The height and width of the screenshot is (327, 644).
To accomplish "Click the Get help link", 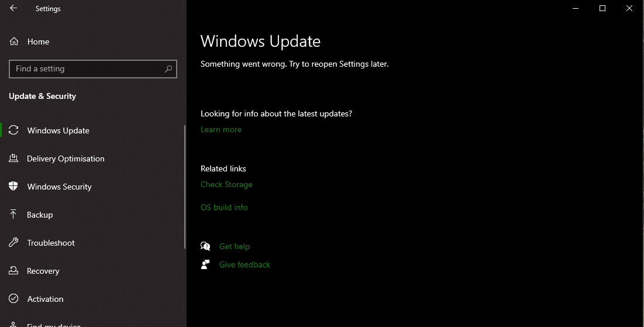I will pyautogui.click(x=235, y=246).
